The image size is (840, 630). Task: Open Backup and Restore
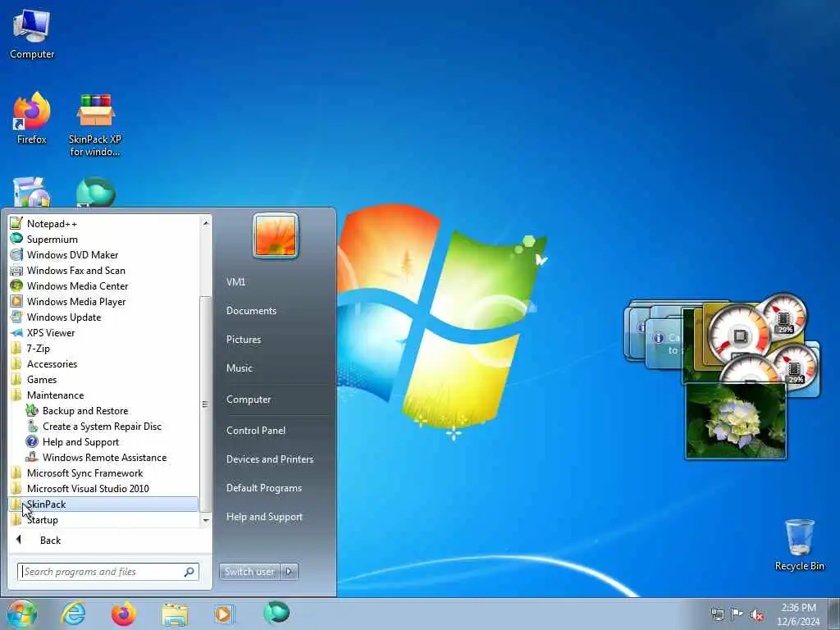tap(85, 410)
